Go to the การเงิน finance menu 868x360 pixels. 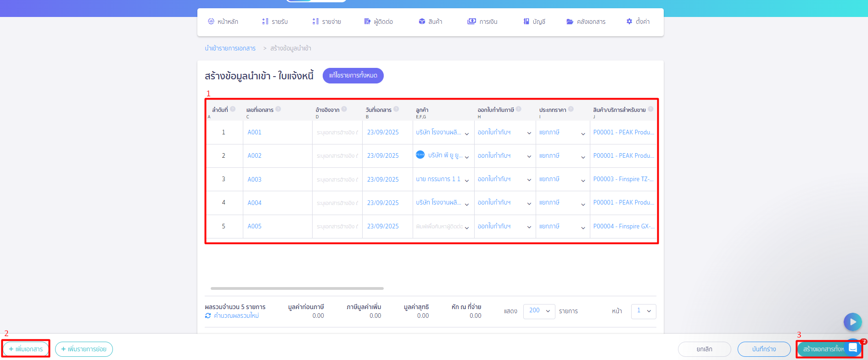click(482, 22)
